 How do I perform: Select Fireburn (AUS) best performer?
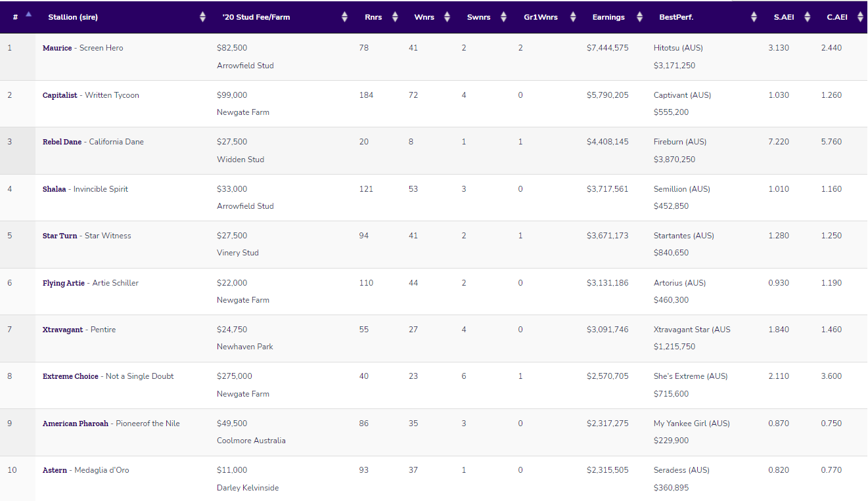tap(680, 142)
